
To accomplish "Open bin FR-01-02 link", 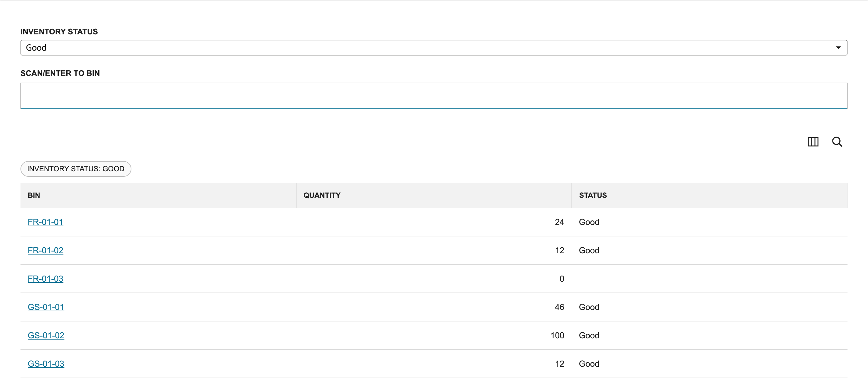I will pos(46,250).
